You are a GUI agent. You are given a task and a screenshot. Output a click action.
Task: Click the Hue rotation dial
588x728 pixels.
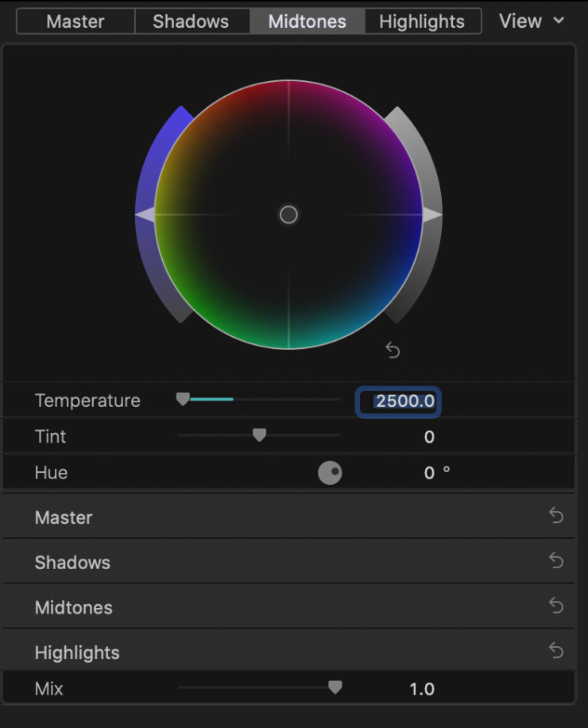coord(330,473)
